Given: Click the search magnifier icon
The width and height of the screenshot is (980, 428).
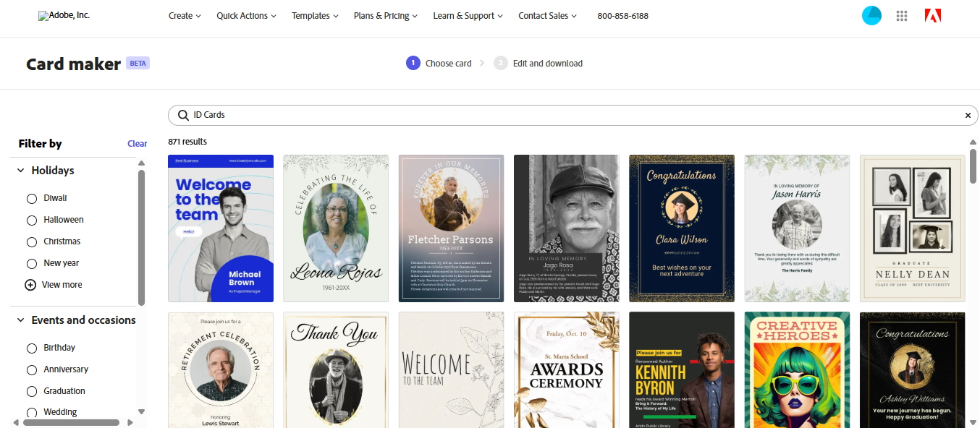Looking at the screenshot, I should tap(183, 115).
